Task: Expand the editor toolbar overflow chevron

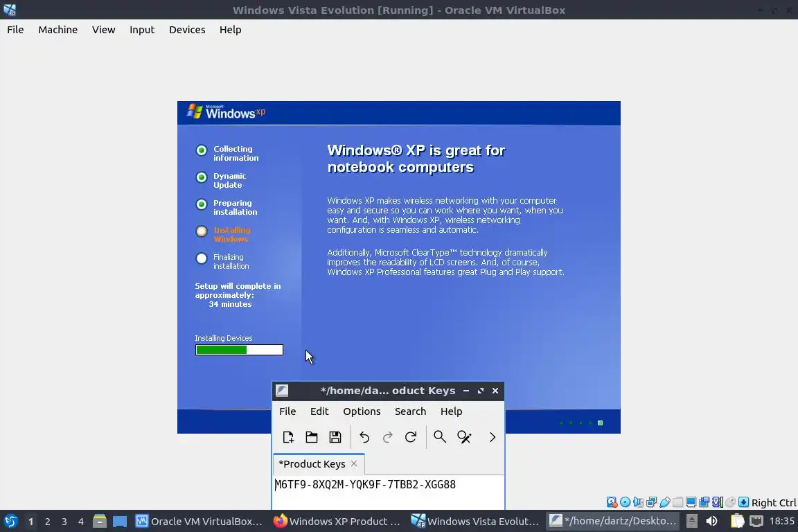Action: point(492,437)
